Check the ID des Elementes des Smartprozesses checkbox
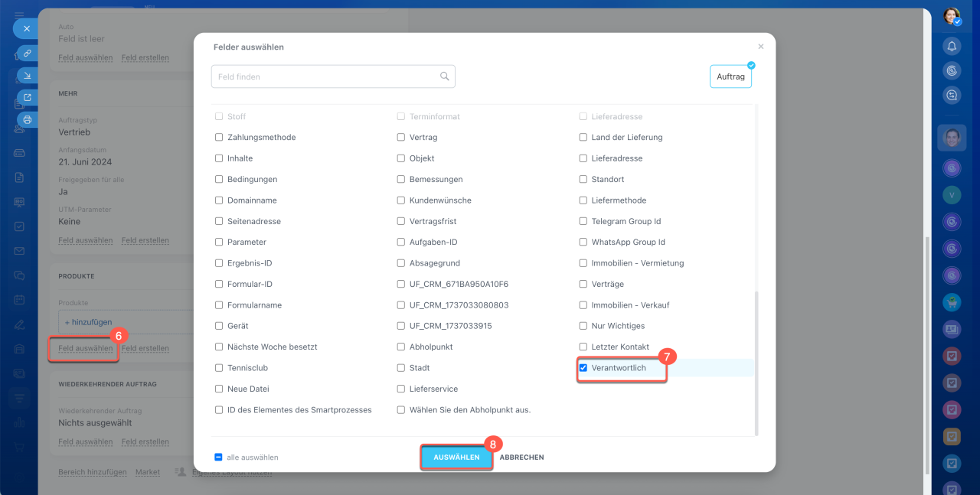This screenshot has width=980, height=495. (x=219, y=410)
